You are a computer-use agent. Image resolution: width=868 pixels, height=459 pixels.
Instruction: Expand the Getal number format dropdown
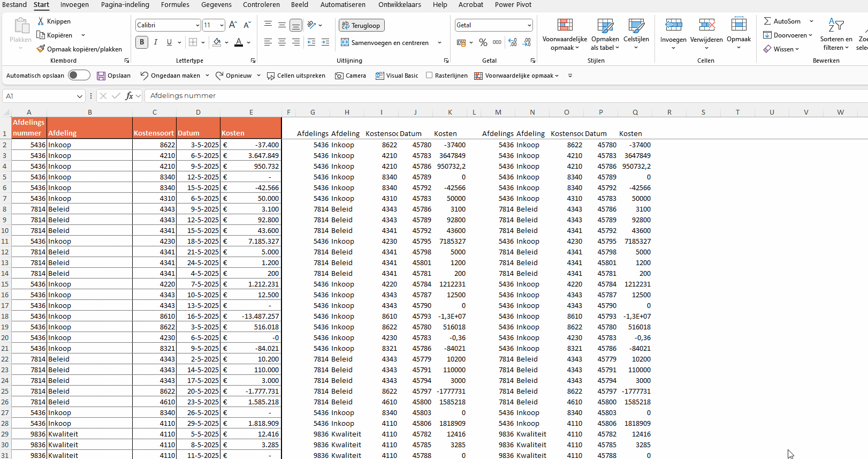(529, 25)
